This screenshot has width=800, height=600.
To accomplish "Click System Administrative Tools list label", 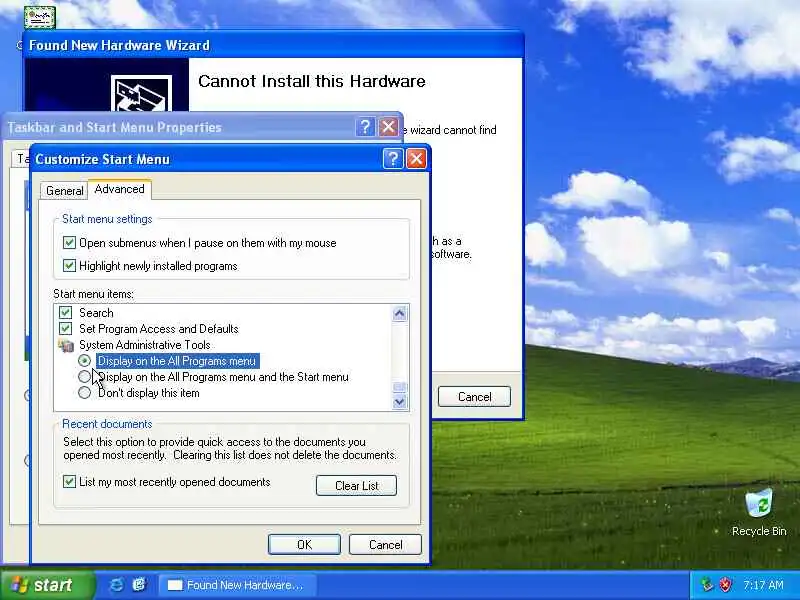I will click(144, 345).
